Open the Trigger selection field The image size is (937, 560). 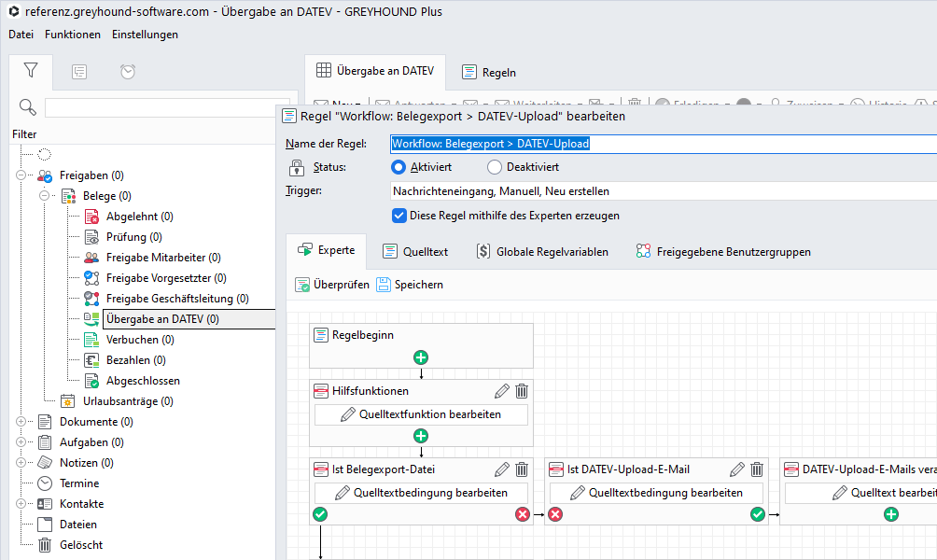click(664, 191)
